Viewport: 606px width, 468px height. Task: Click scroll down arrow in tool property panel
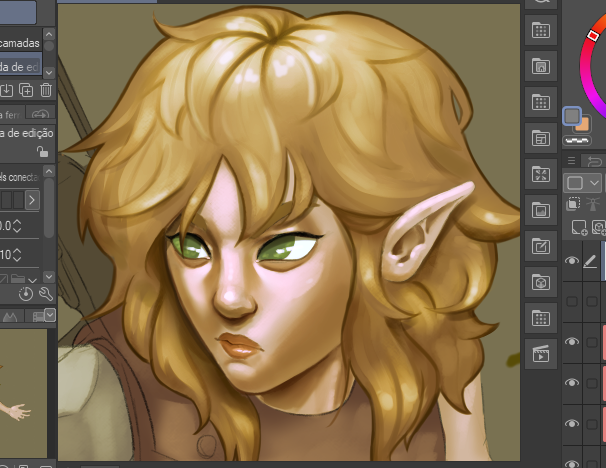[x=49, y=277]
